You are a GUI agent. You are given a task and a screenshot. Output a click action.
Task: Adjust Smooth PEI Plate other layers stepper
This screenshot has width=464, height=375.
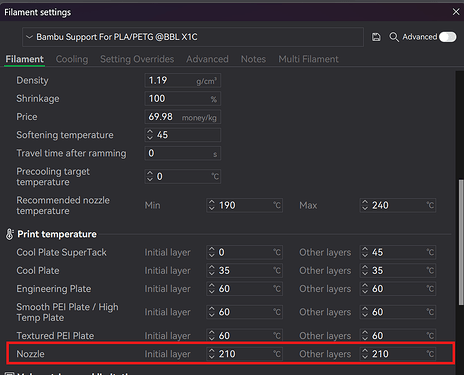point(365,312)
